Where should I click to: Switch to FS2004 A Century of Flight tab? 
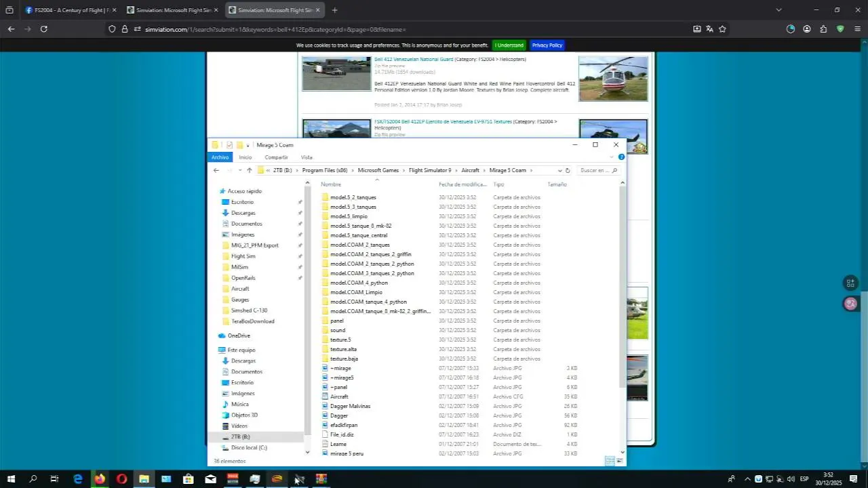(x=71, y=10)
